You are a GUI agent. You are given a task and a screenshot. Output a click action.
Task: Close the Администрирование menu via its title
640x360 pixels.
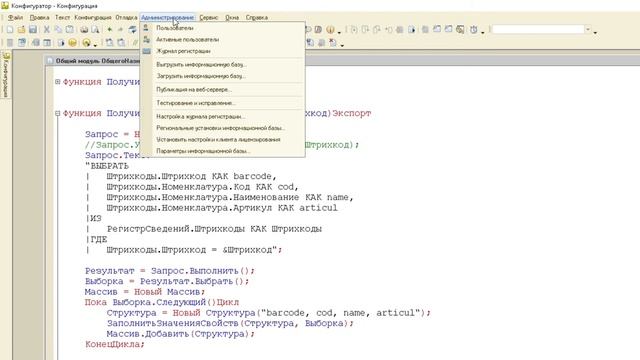click(167, 18)
